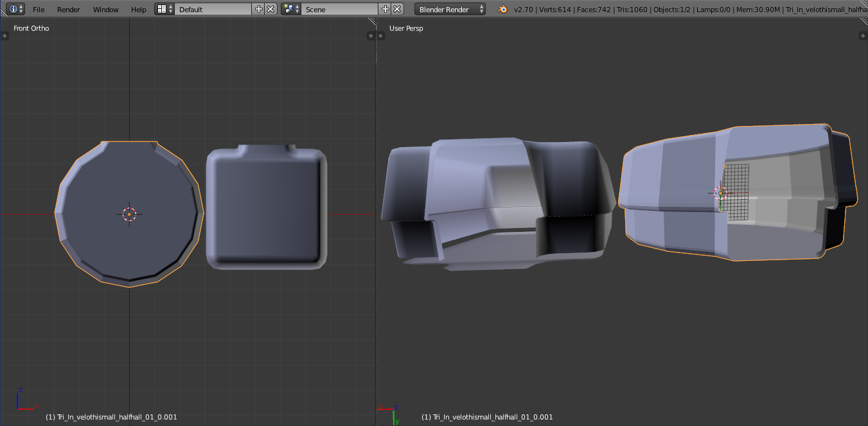The width and height of the screenshot is (868, 426).
Task: Expand the Front Ortho tool shelf plus
Action: 4,36
